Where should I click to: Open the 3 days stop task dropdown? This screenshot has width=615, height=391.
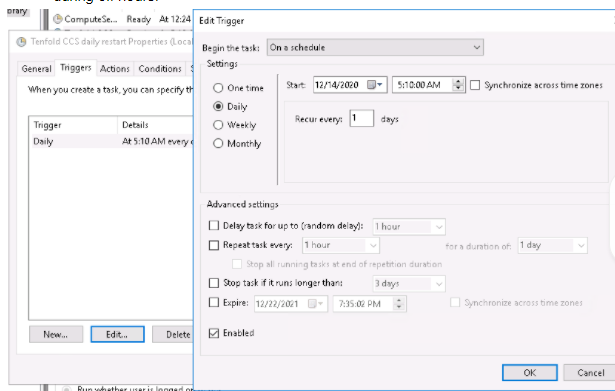pos(409,283)
